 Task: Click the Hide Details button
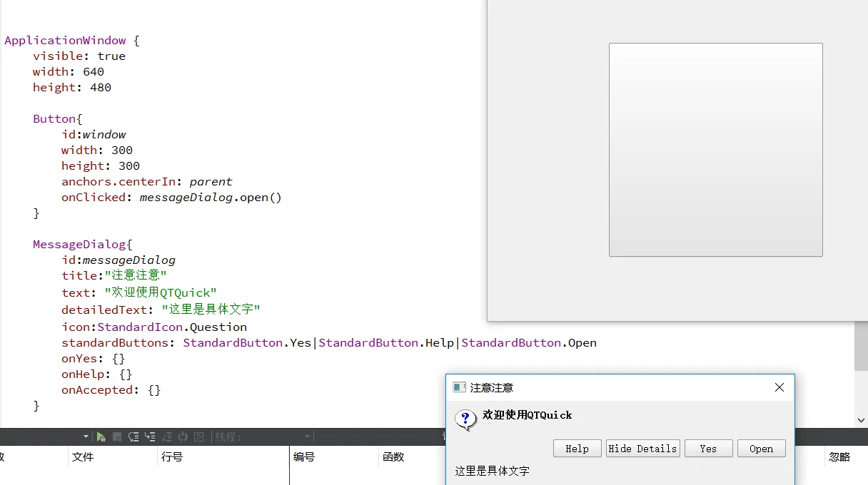pos(642,449)
